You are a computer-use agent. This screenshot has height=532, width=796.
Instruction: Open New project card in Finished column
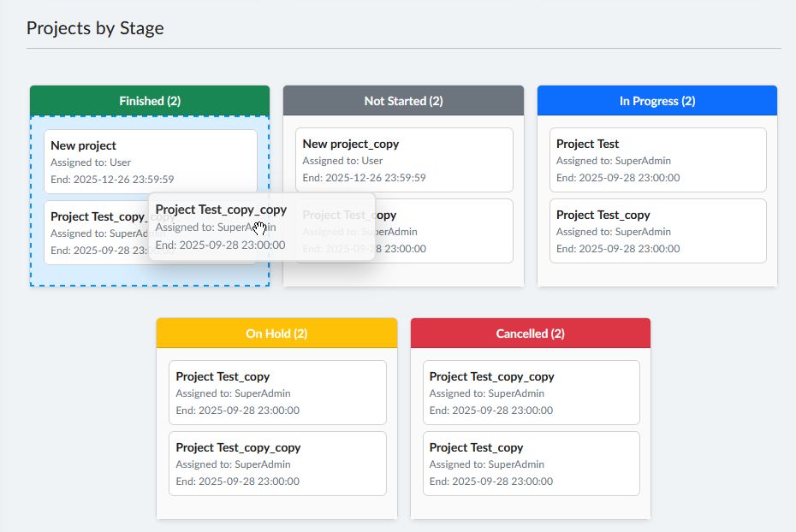150,162
